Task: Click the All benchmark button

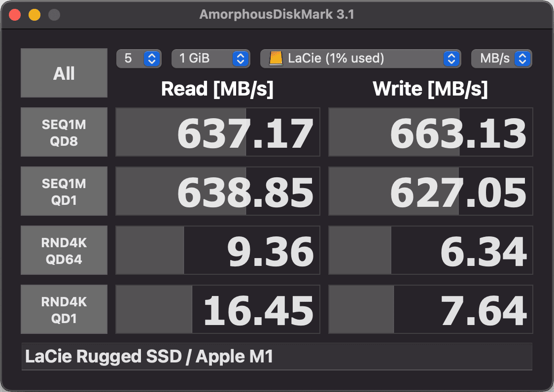Action: tap(64, 73)
